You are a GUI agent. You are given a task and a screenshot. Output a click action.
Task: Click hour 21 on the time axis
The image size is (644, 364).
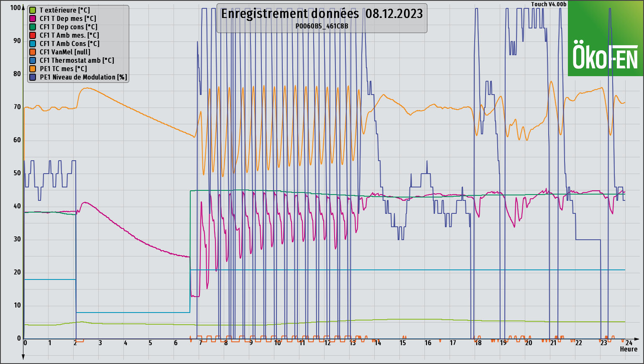point(553,343)
